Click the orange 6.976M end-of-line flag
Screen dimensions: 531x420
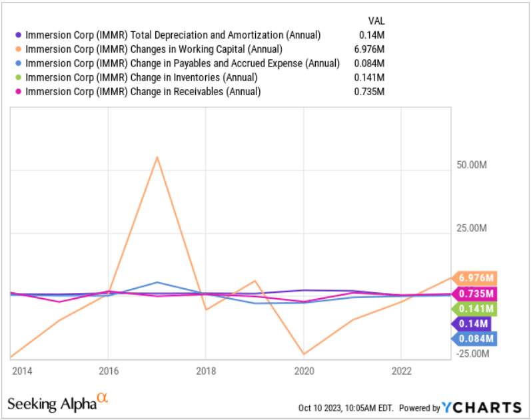474,278
